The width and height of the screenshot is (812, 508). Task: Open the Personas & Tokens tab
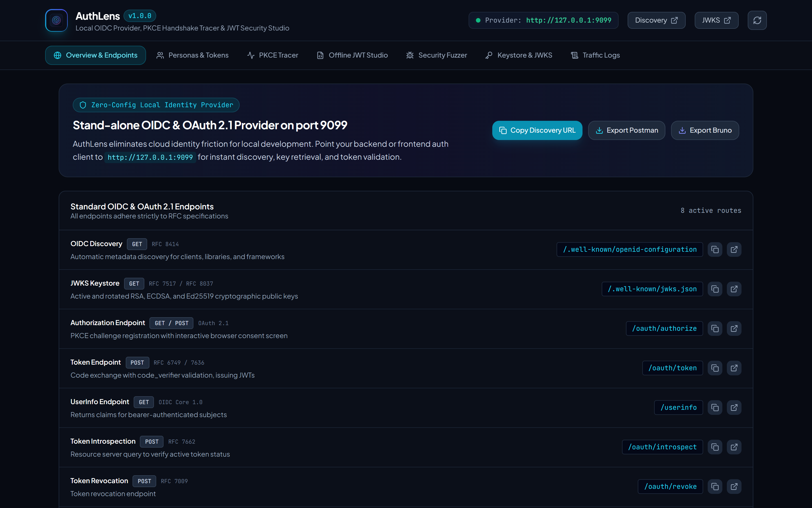point(192,55)
